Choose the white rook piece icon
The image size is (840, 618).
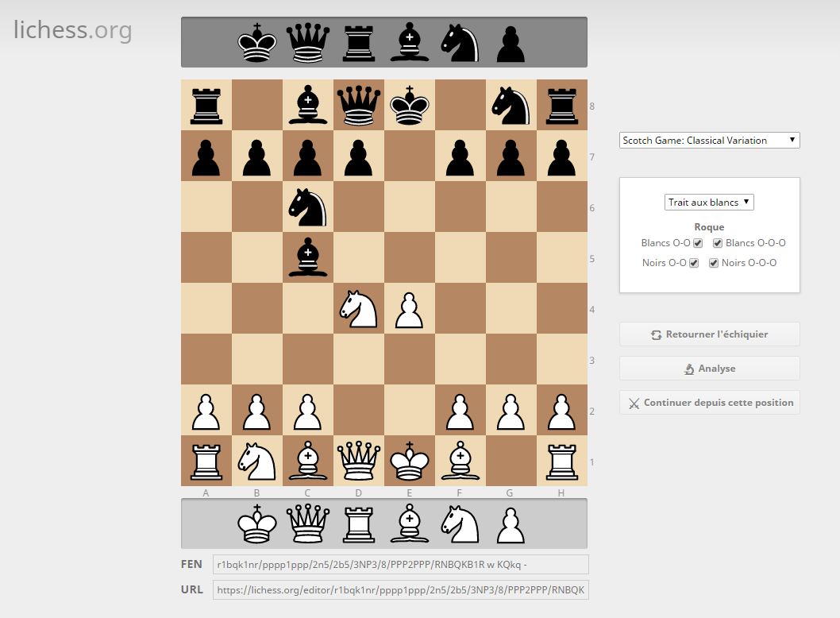[358, 523]
